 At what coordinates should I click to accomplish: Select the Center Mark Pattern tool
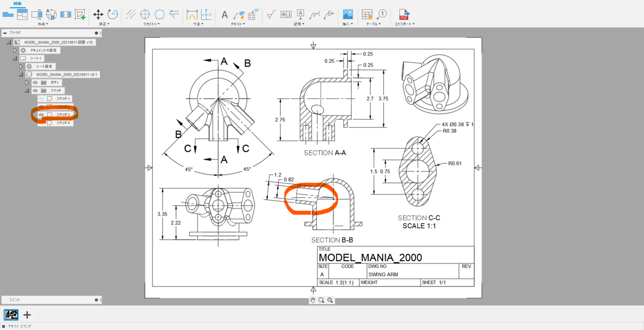(160, 14)
